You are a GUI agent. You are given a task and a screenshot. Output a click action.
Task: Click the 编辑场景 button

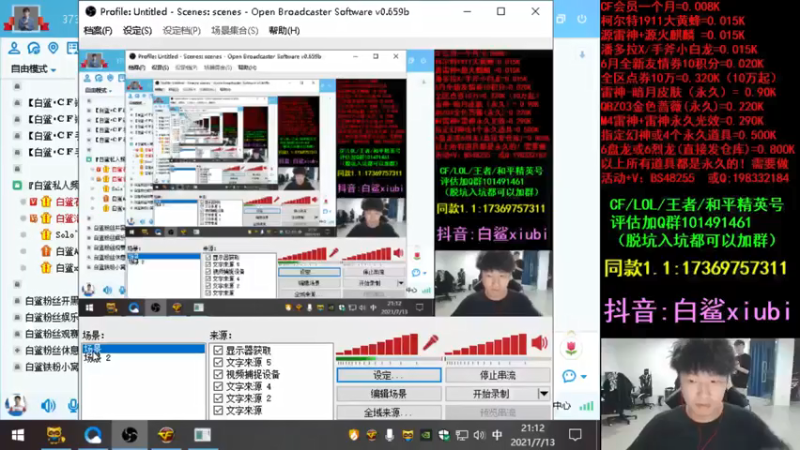pyautogui.click(x=389, y=394)
